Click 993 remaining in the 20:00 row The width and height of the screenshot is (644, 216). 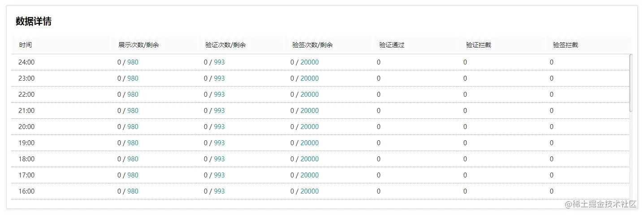tap(219, 127)
